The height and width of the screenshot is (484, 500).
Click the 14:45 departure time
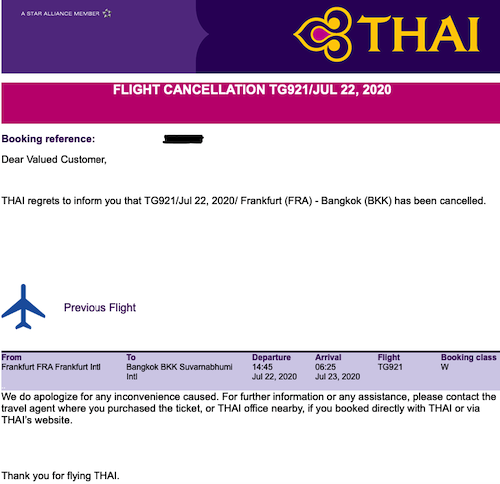[x=262, y=367]
